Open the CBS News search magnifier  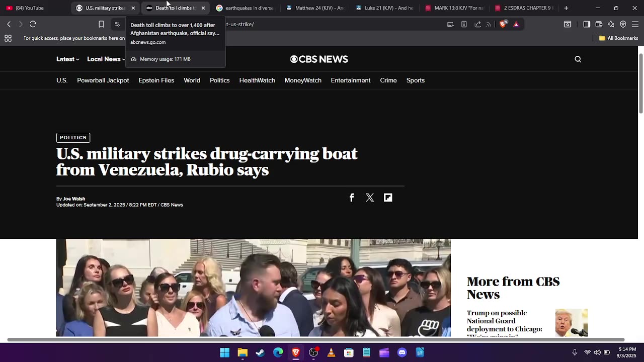pyautogui.click(x=578, y=59)
